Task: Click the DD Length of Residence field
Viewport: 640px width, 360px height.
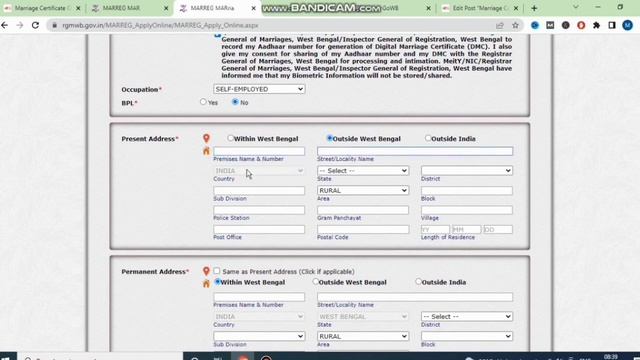Action: pos(498,229)
